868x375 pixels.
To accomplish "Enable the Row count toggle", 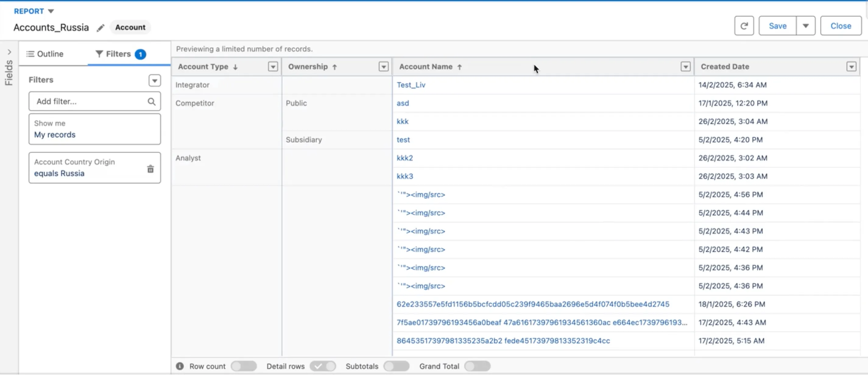I will click(x=244, y=366).
